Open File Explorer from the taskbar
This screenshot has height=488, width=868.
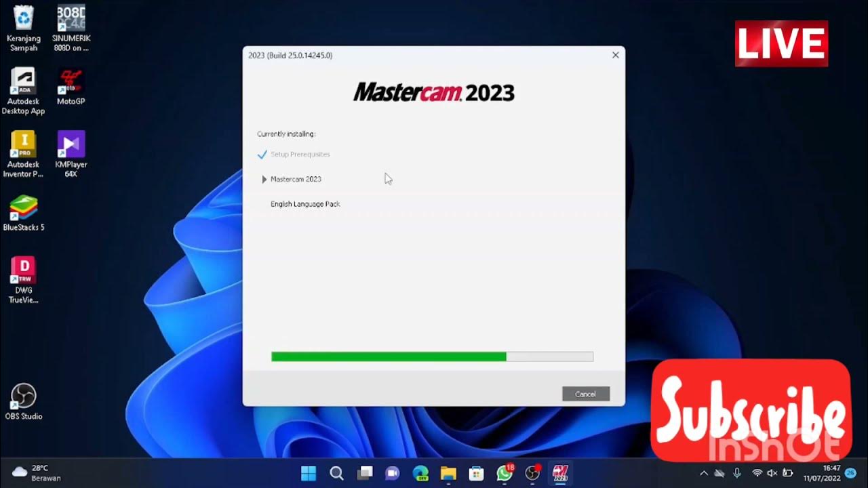click(x=448, y=472)
